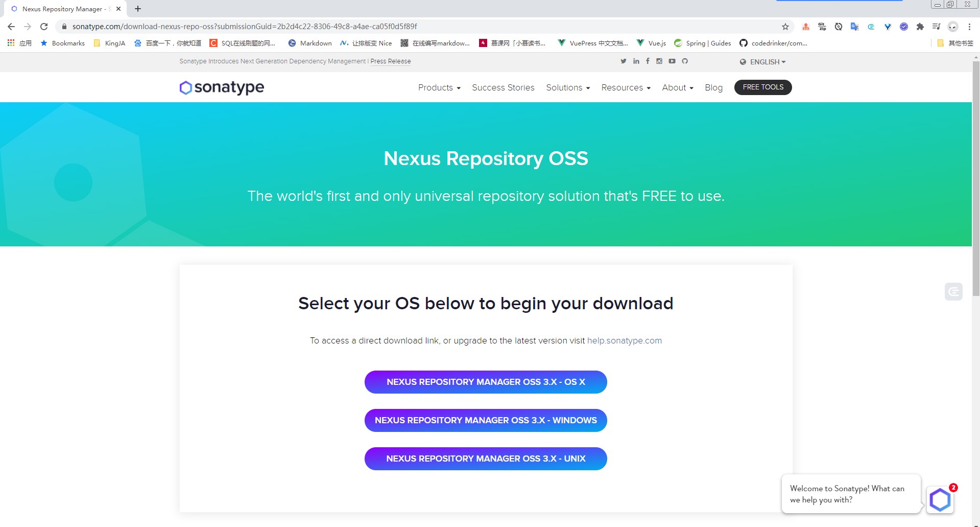
Task: Open the Chrome extensions puzzle menu
Action: pyautogui.click(x=920, y=27)
